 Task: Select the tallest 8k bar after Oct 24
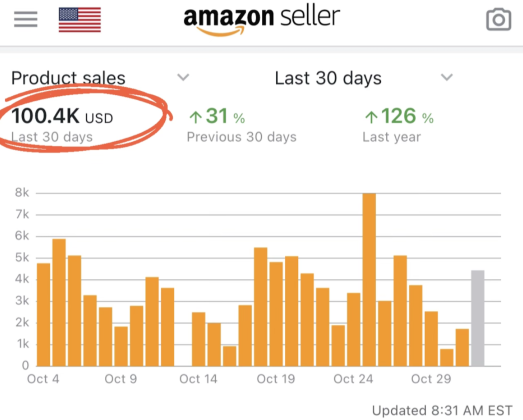point(369,279)
